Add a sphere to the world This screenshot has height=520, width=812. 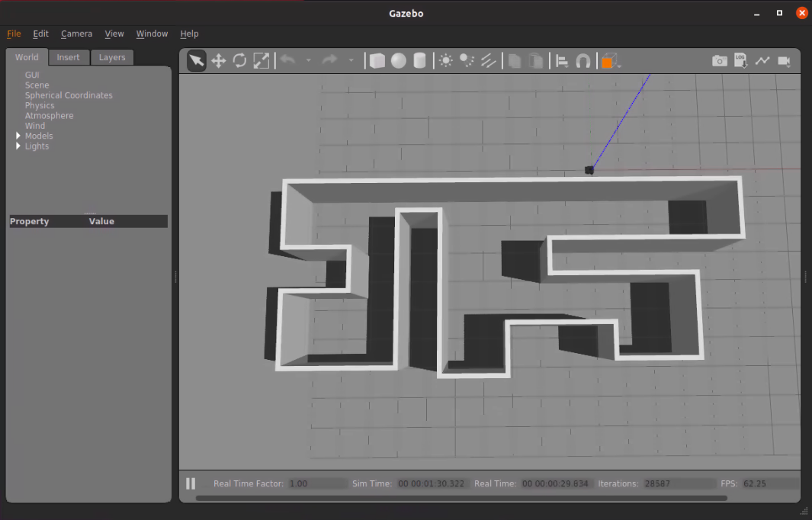tap(397, 60)
